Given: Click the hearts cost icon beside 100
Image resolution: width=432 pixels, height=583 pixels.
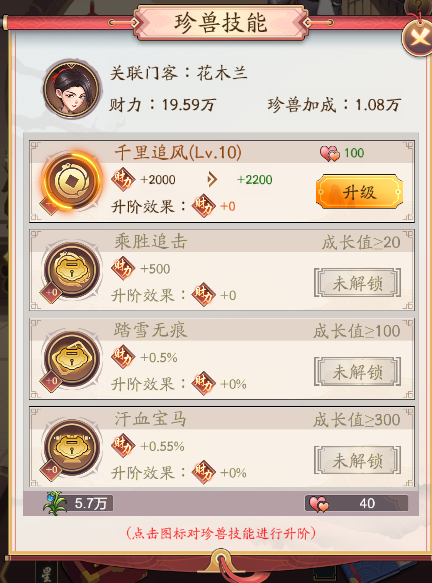Looking at the screenshot, I should pos(330,153).
